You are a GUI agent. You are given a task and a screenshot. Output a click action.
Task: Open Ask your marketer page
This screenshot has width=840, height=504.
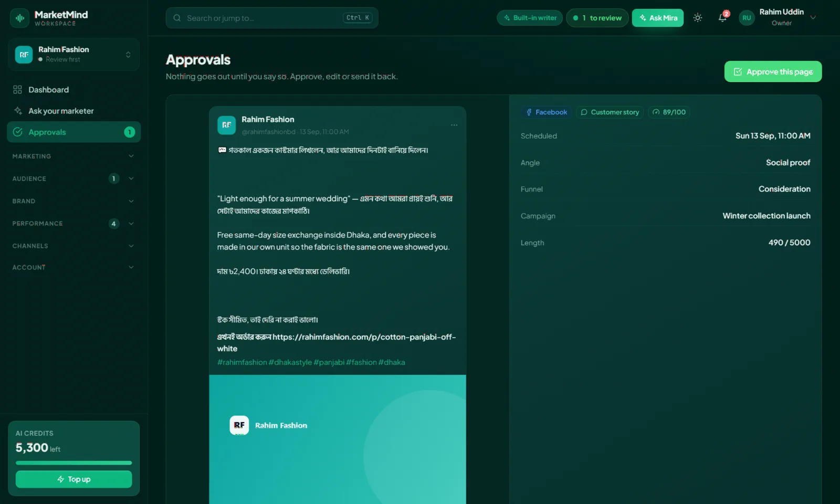[x=73, y=111]
